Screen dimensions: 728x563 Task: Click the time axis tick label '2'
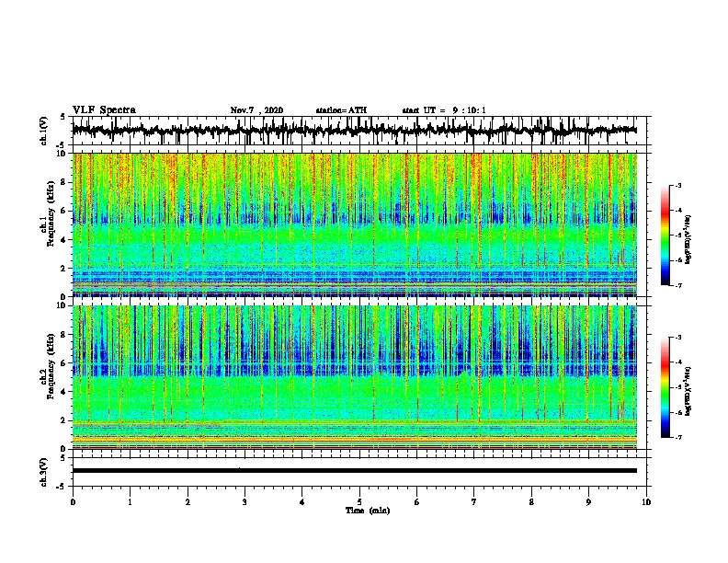pos(188,502)
